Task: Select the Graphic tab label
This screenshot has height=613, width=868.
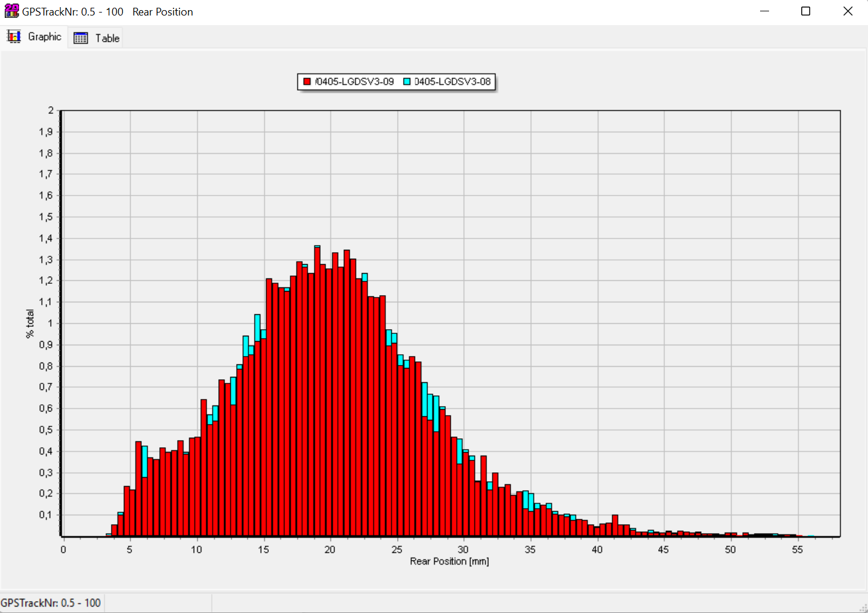Action: pos(44,37)
